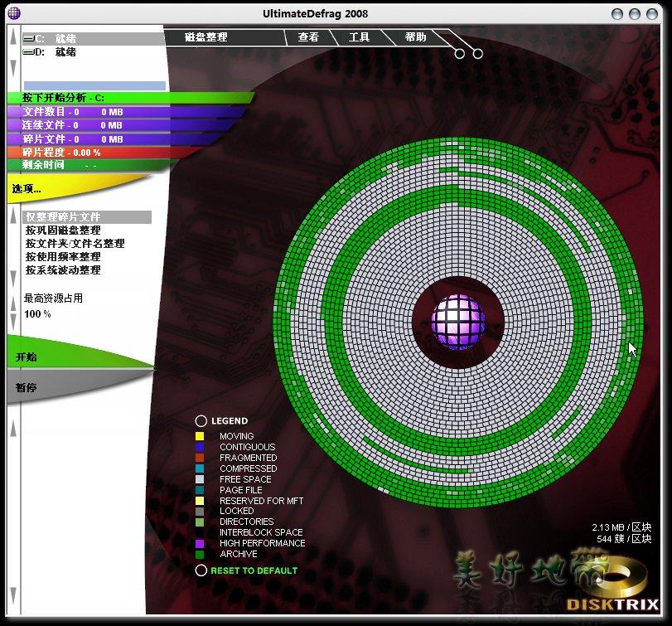This screenshot has height=626, width=672.
Task: Click the DIRECTORIES light green swatch
Action: click(200, 522)
